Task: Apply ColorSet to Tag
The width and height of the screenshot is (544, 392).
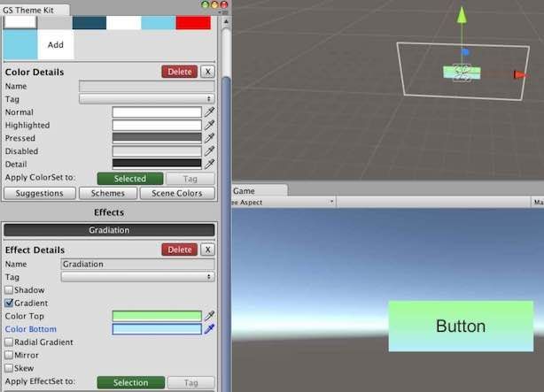Action: [x=190, y=179]
